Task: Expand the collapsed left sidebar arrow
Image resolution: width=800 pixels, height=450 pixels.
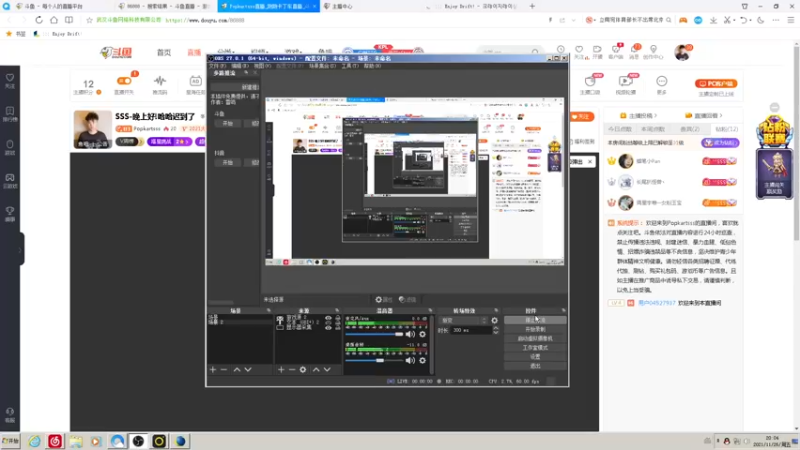Action: click(x=20, y=249)
